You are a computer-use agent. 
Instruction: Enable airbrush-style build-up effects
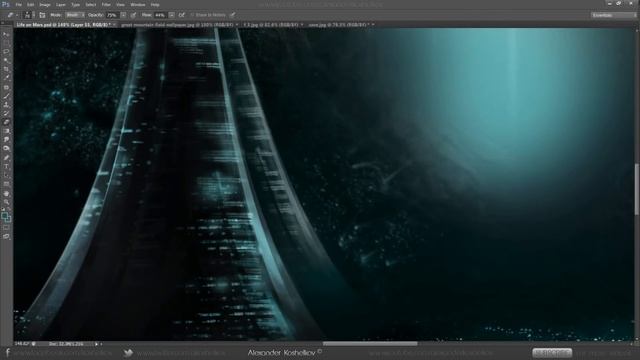coord(182,15)
